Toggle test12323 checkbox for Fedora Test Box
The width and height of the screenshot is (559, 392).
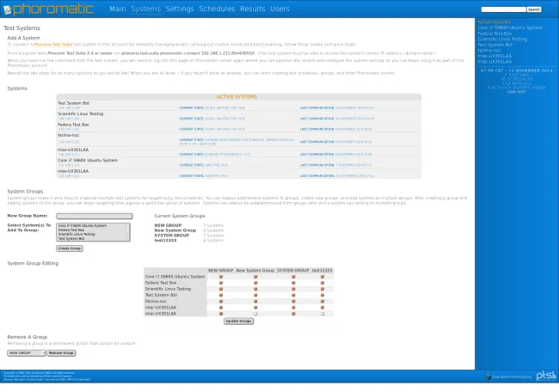[322, 283]
